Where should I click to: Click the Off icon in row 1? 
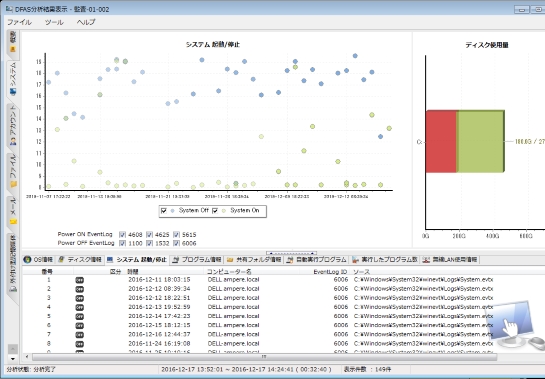(80, 280)
